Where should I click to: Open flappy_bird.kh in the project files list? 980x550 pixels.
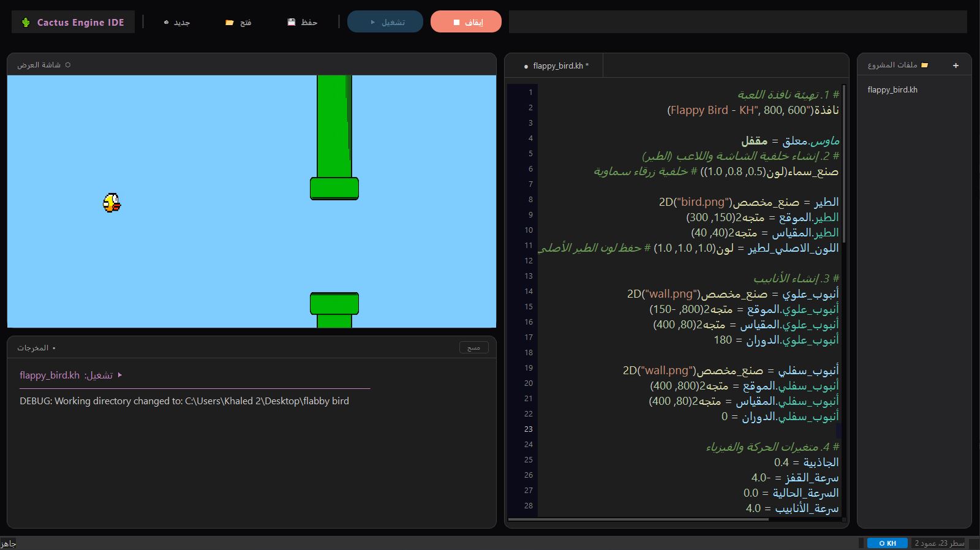(x=892, y=90)
